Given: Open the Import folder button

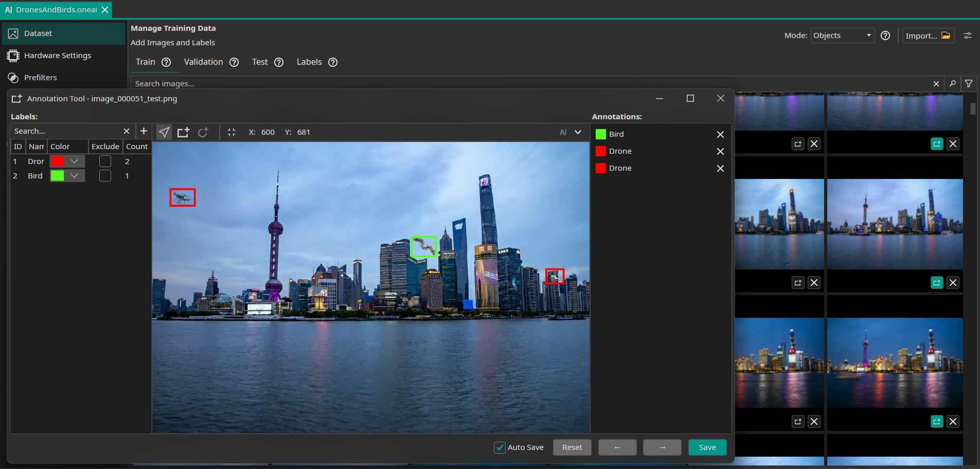Looking at the screenshot, I should point(928,35).
